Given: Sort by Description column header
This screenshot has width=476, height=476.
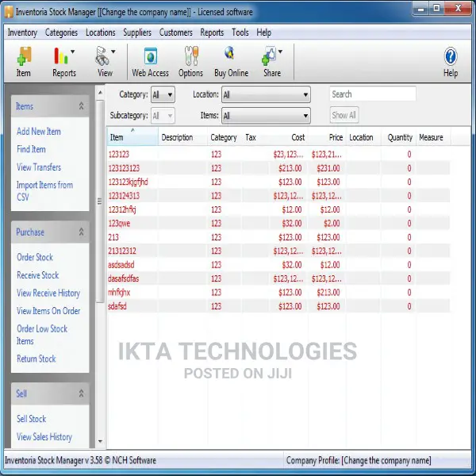Looking at the screenshot, I should click(182, 137).
